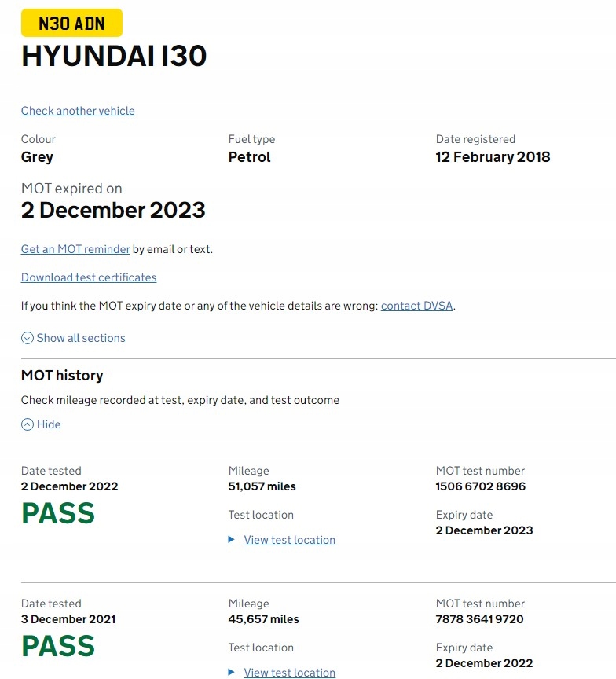616x679 pixels.
Task: Click the down-chevron icon beside Show all sections
Action: (x=27, y=338)
